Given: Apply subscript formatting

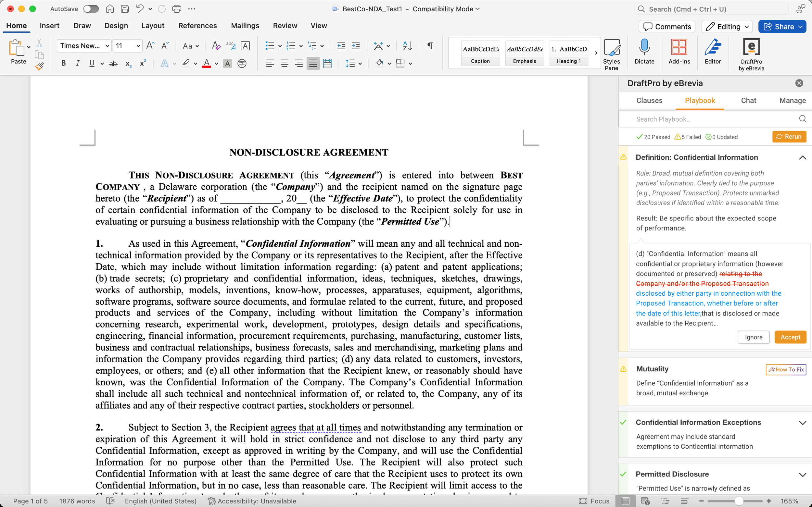Looking at the screenshot, I should 128,63.
